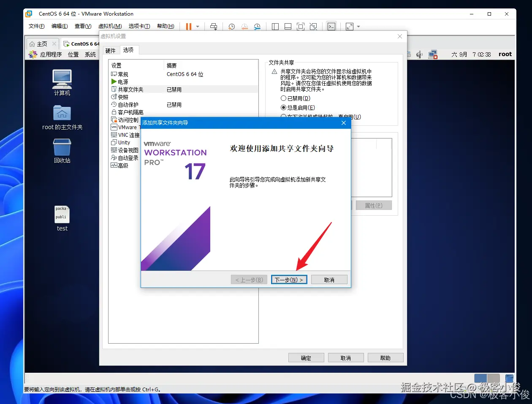
Task: Select the 选项 tab in settings dialog
Action: pos(128,50)
